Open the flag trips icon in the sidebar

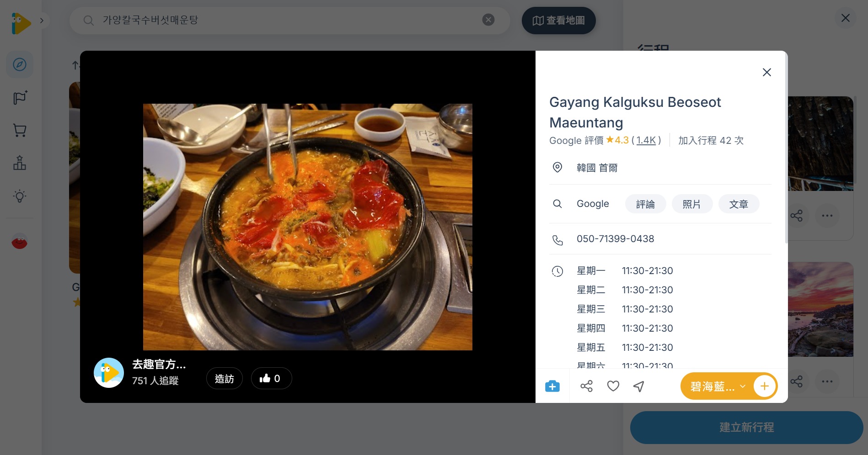coord(19,97)
